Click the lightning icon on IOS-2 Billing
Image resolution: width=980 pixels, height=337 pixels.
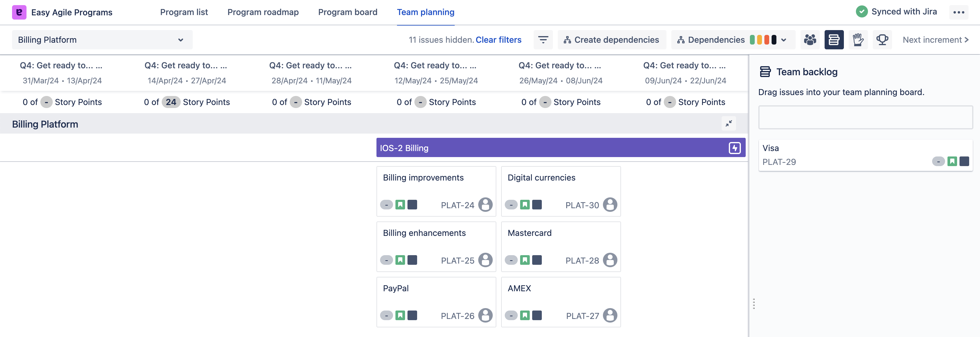point(734,148)
